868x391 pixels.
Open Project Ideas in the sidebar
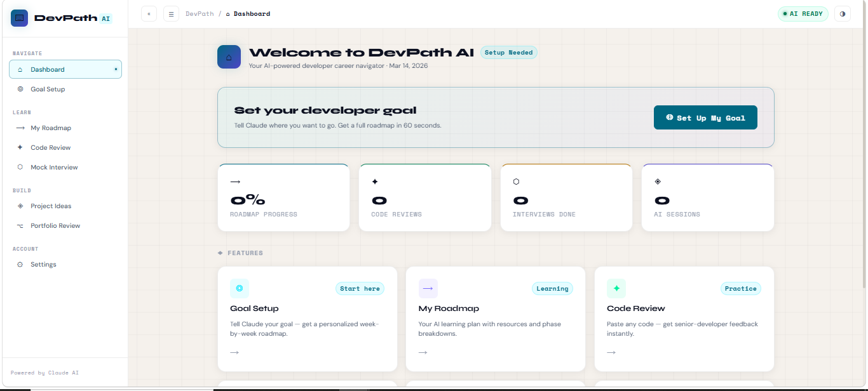65,206
